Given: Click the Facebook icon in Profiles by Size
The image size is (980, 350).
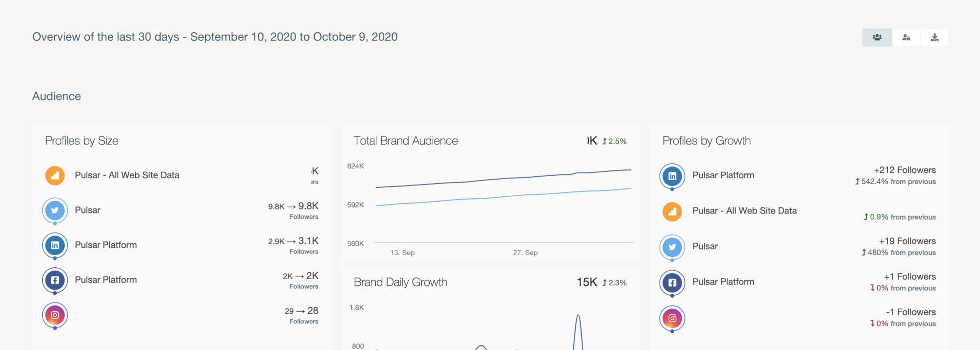Looking at the screenshot, I should 55,280.
